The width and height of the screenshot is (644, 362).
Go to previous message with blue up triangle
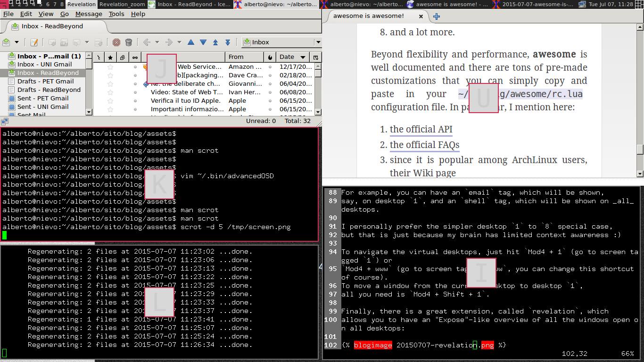click(x=191, y=42)
